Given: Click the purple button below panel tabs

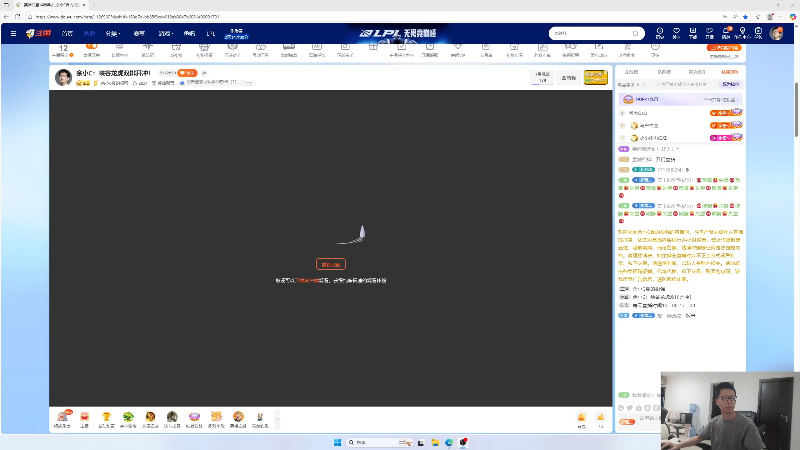Looking at the screenshot, I should [731, 84].
